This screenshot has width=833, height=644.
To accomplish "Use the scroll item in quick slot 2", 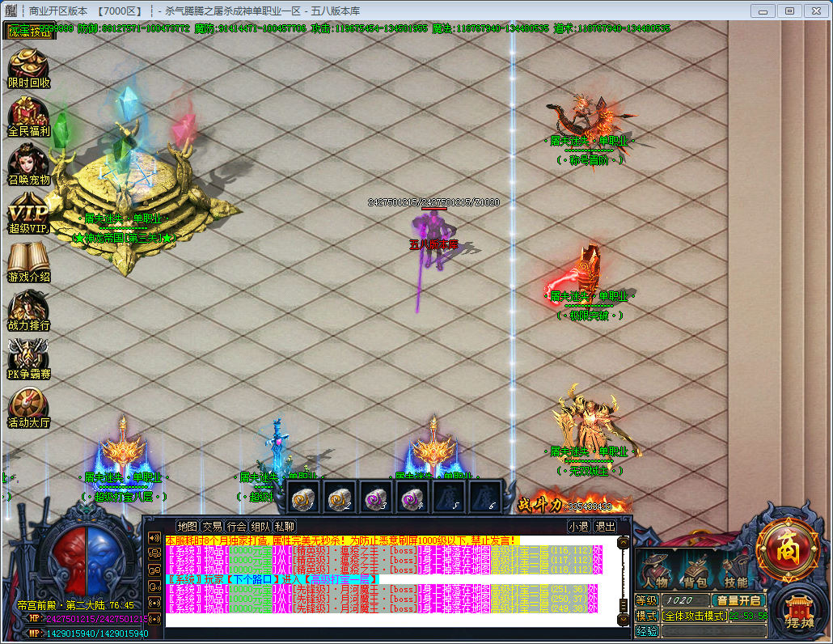I will click(340, 498).
